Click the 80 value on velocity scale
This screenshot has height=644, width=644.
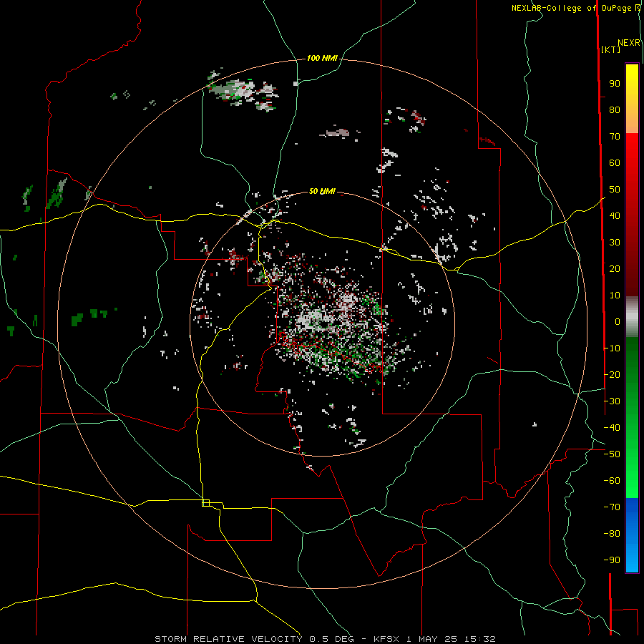click(615, 109)
